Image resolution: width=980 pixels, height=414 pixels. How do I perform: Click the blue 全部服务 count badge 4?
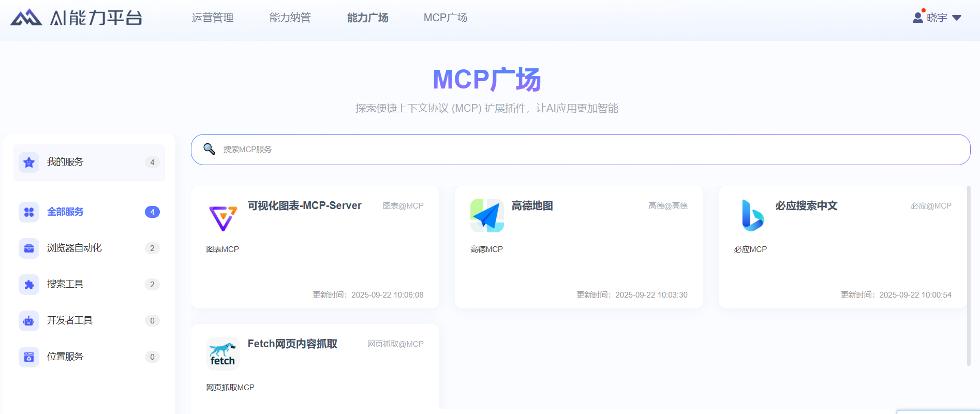(x=152, y=212)
